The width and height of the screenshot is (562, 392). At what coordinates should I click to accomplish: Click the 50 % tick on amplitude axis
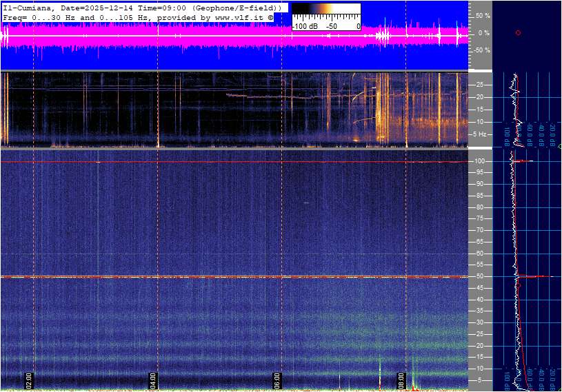tap(482, 15)
